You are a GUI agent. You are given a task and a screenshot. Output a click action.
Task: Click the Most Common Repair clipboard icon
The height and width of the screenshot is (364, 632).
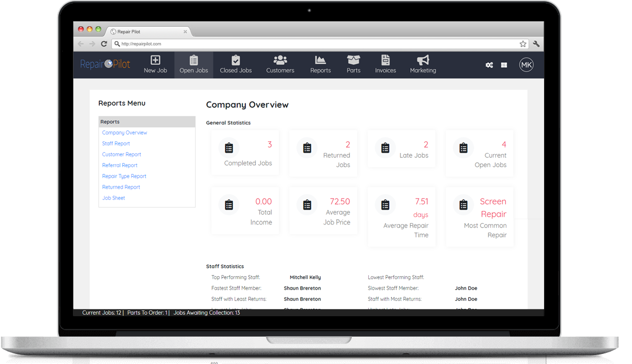pos(463,205)
